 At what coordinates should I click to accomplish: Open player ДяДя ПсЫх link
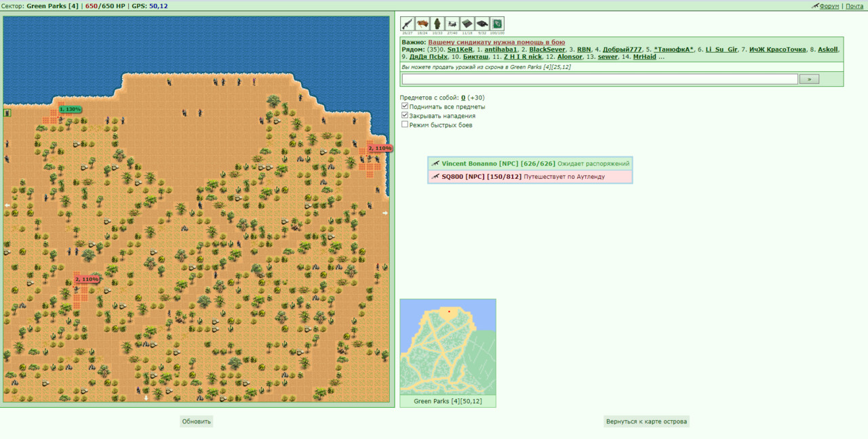coord(429,57)
